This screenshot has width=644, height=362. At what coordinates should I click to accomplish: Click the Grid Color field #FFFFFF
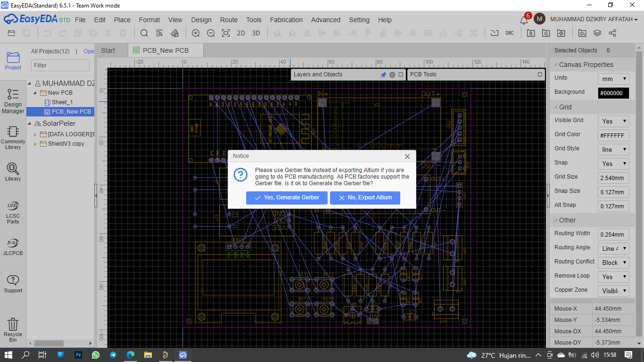[x=613, y=135]
